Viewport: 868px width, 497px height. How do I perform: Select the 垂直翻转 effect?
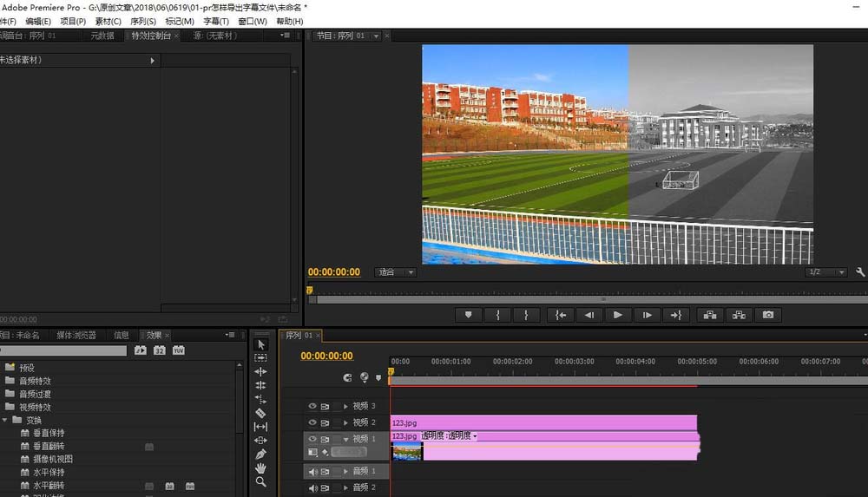click(49, 446)
